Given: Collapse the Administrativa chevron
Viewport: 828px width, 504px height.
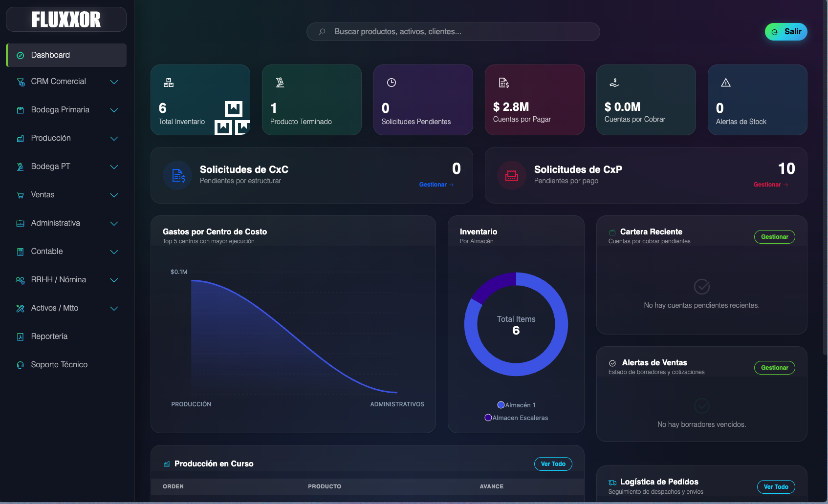Looking at the screenshot, I should [x=114, y=223].
